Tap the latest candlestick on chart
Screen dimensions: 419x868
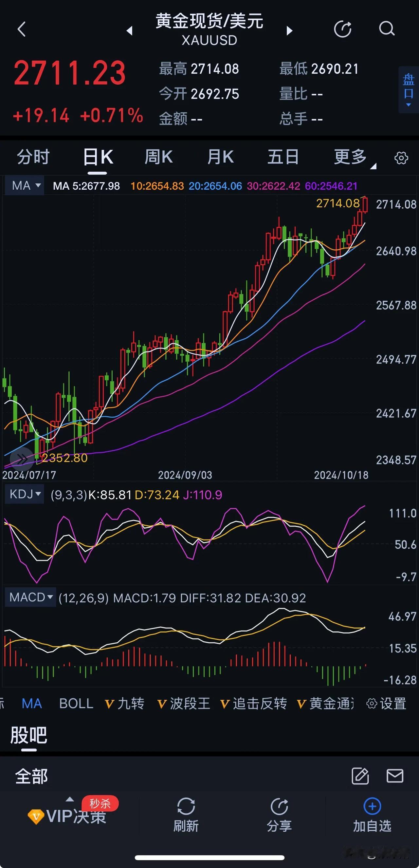point(365,205)
